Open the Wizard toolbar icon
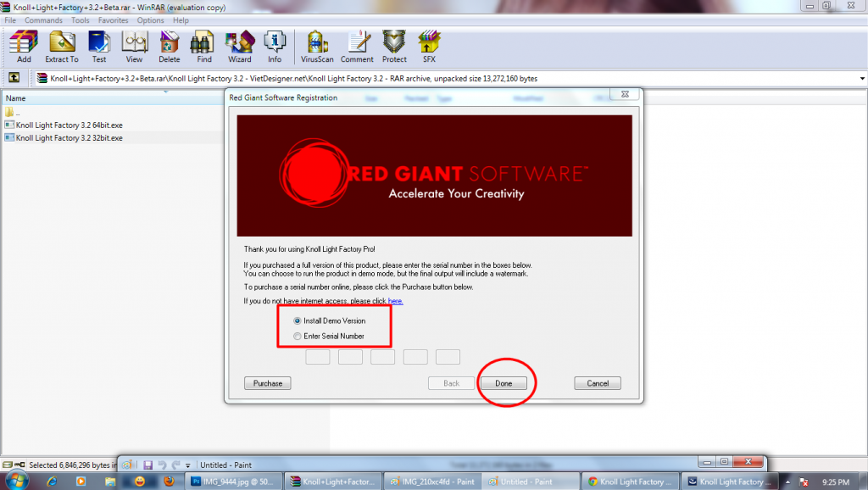The height and width of the screenshot is (490, 868). (x=239, y=47)
